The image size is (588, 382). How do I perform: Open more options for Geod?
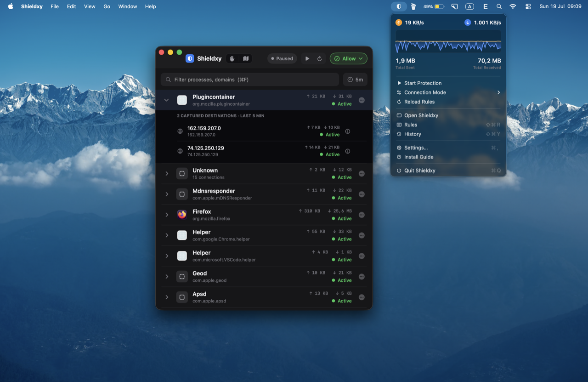[362, 277]
